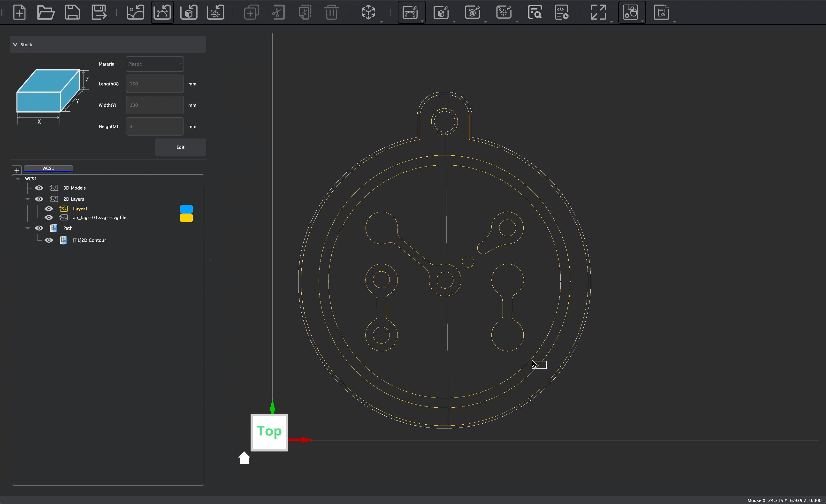Toggle visibility of [T1]2D Contour path
This screenshot has width=826, height=504.
tap(49, 240)
